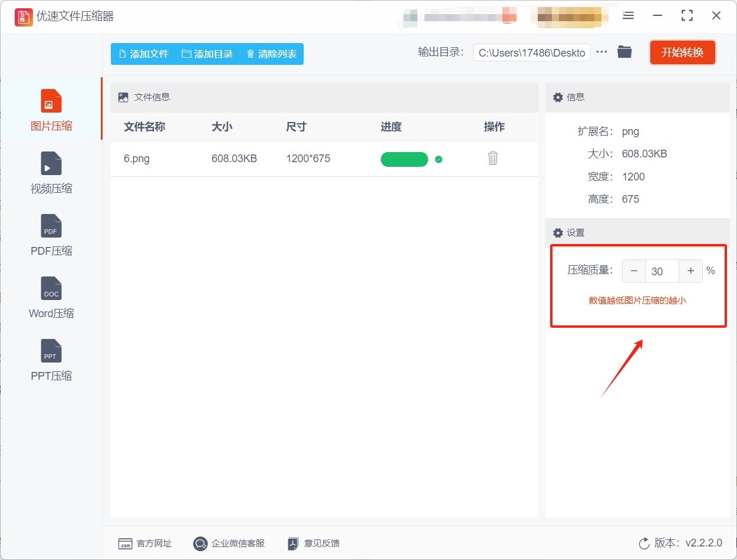This screenshot has height=560, width=737.
Task: Open output folder via folder icon
Action: click(x=624, y=52)
